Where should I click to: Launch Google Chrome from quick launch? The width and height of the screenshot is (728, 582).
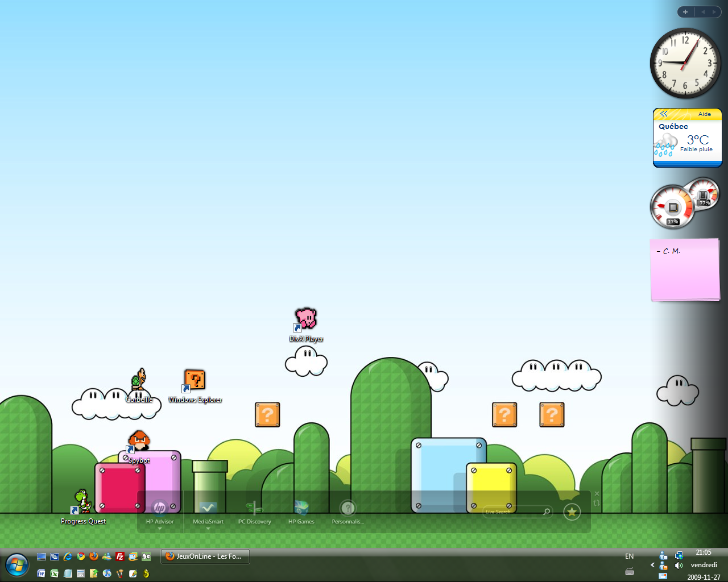pyautogui.click(x=81, y=556)
